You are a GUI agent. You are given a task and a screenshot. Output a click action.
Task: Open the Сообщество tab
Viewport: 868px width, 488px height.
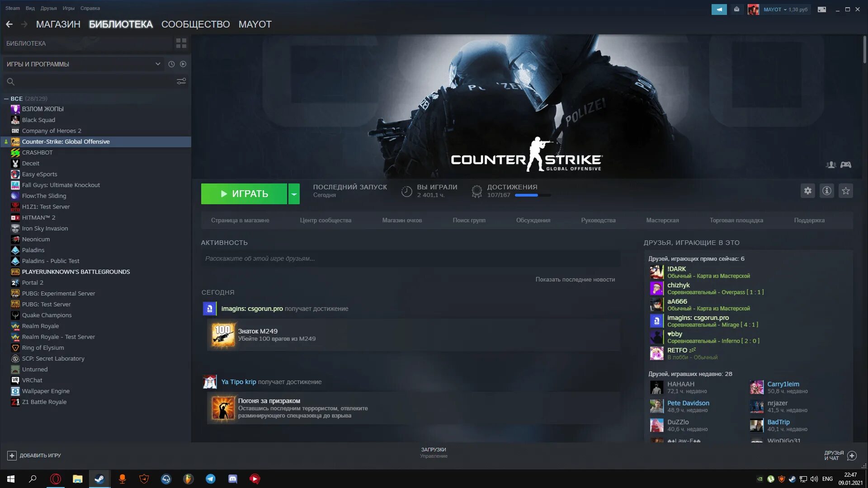[195, 24]
